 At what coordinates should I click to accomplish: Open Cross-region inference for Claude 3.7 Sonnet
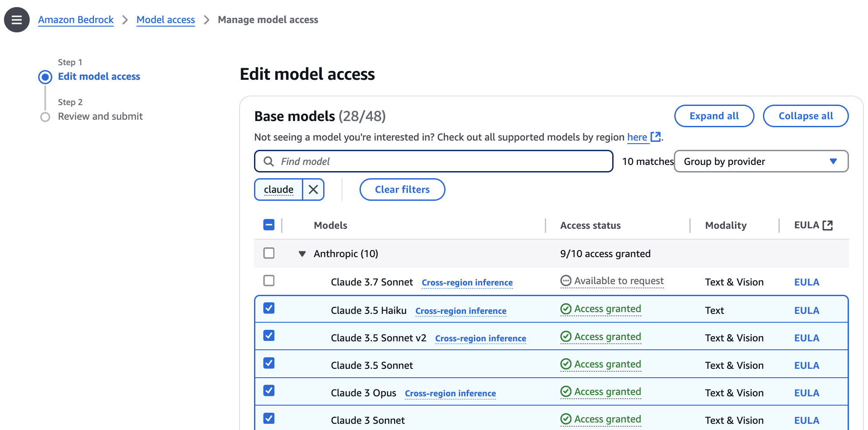click(x=467, y=283)
